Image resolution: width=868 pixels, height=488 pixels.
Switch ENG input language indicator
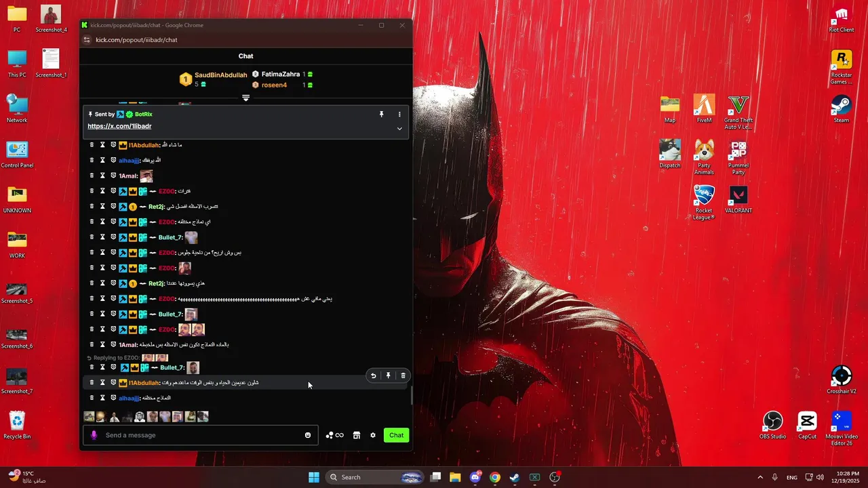(x=792, y=477)
